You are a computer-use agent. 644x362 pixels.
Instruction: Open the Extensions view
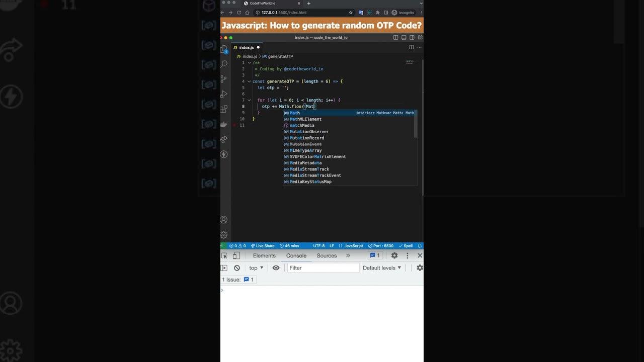click(224, 109)
